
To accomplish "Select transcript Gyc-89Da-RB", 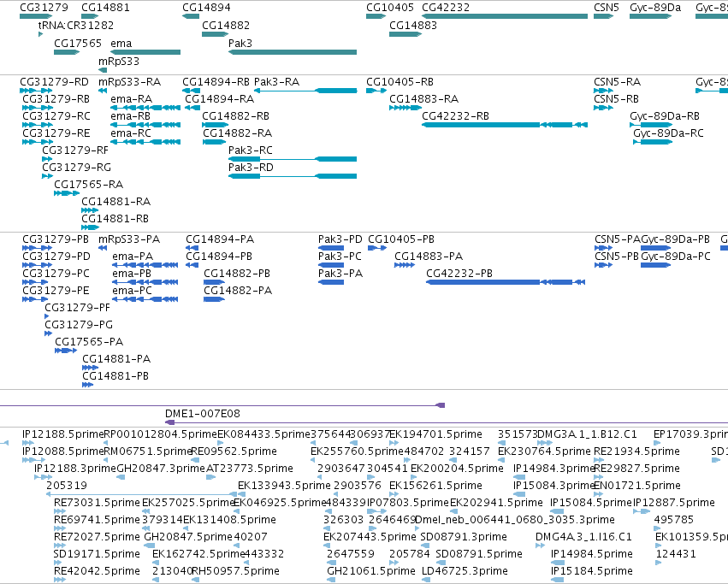I will click(650, 125).
